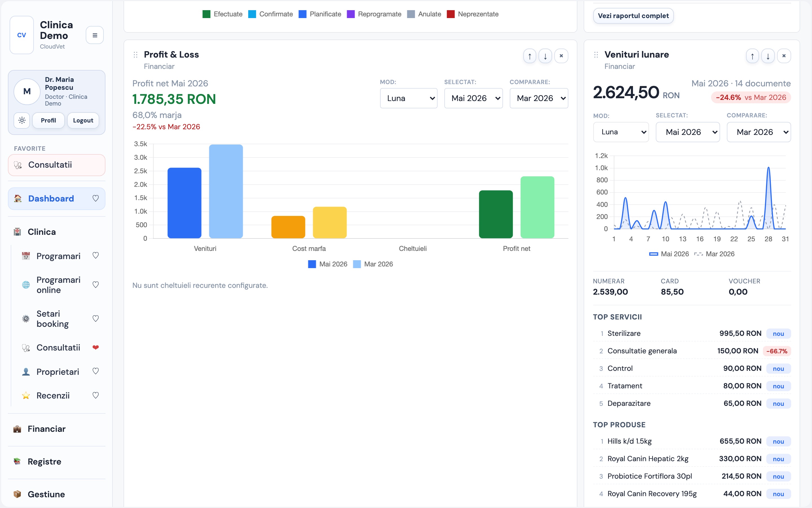Remove the Profit & Loss widget
The image size is (812, 508).
click(x=561, y=56)
